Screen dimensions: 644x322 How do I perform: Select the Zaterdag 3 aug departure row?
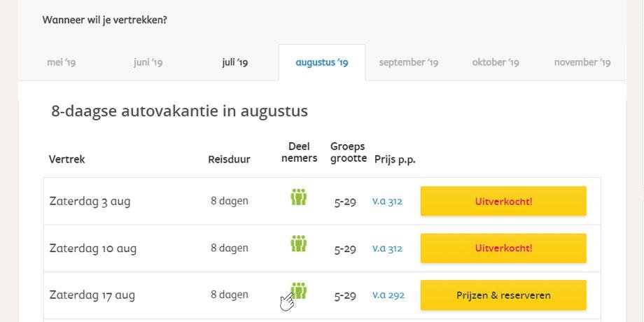click(322, 202)
